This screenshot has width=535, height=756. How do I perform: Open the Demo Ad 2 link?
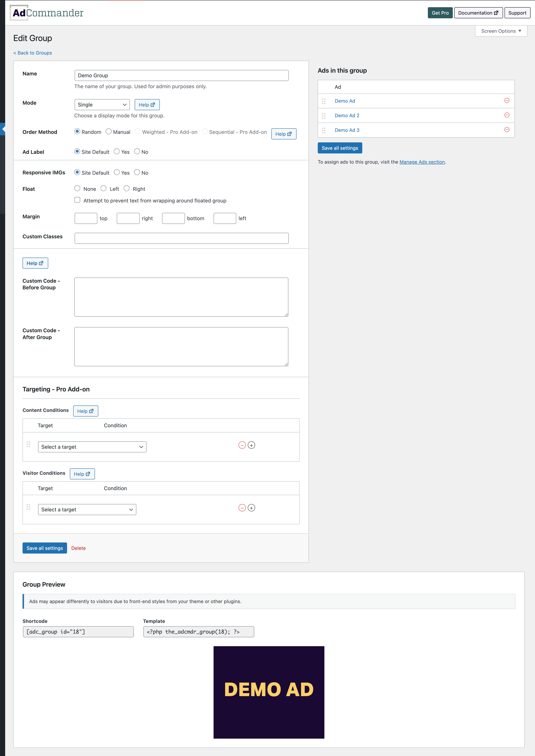point(347,115)
